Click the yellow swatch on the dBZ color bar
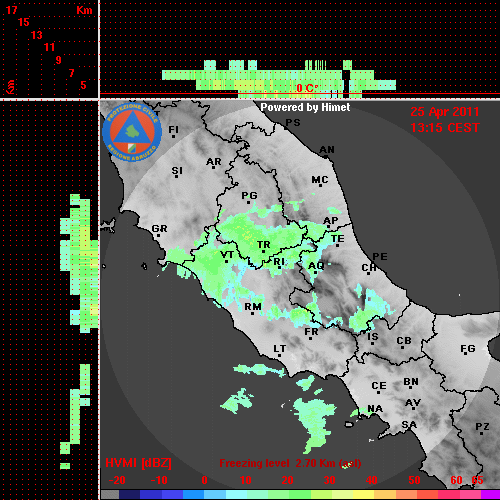This screenshot has height=500, width=500. 363,494
